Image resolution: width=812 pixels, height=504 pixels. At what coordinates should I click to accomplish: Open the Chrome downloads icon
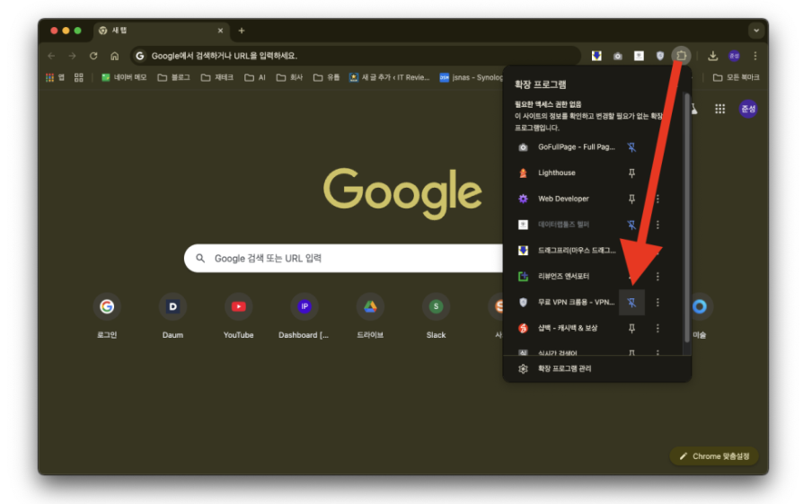click(x=712, y=56)
